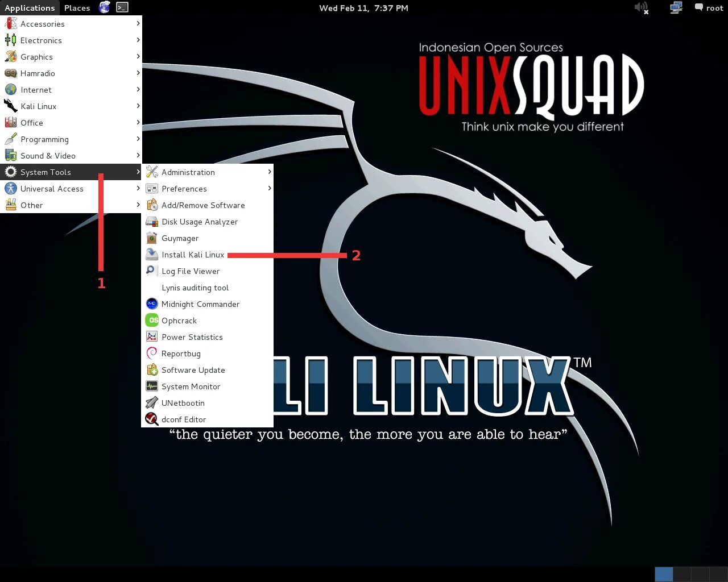The image size is (728, 582).
Task: Expand the Internet submenu arrow
Action: pyautogui.click(x=138, y=89)
